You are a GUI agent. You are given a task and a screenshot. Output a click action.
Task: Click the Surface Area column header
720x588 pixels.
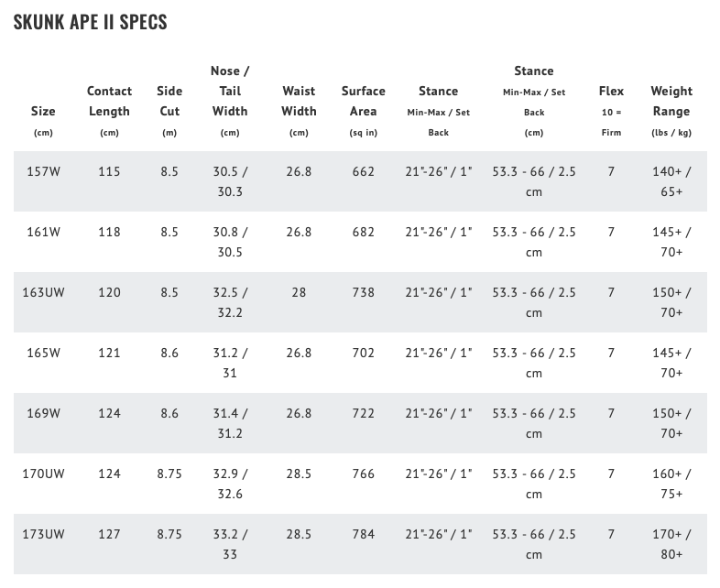[364, 101]
